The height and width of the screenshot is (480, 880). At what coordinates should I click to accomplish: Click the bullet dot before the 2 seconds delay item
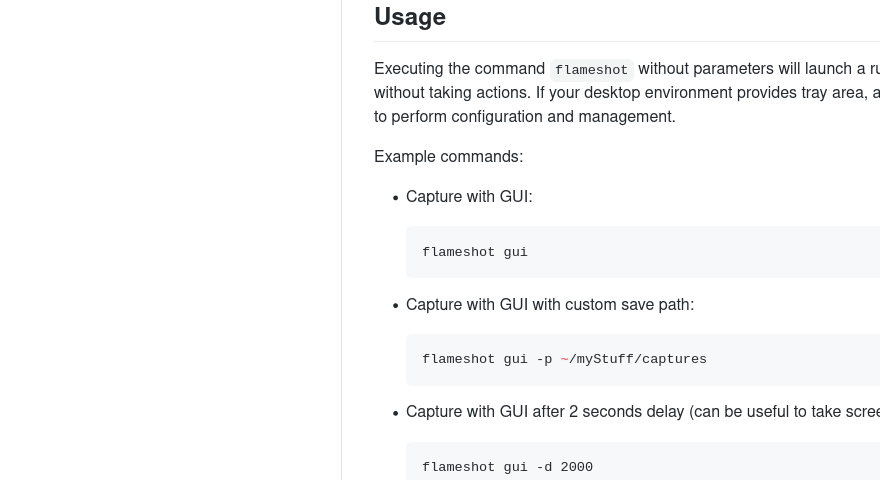click(x=396, y=413)
